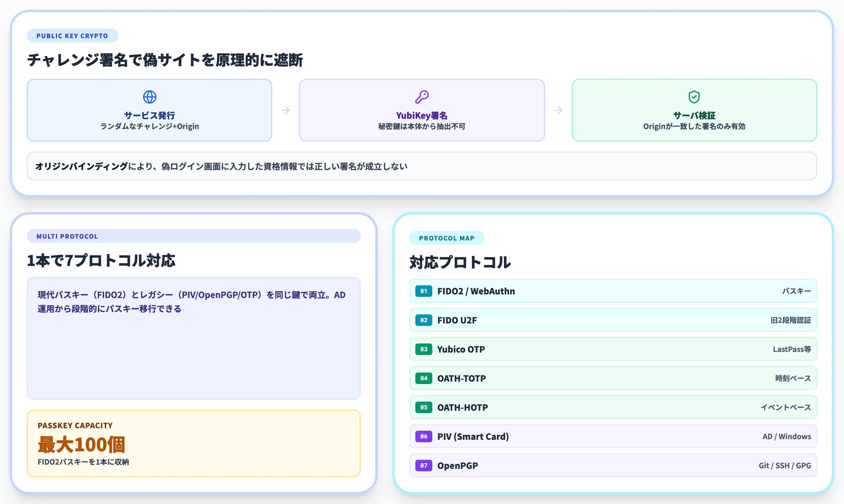Click the PASSKEY CAPACITY label
The image size is (844, 504).
click(75, 426)
